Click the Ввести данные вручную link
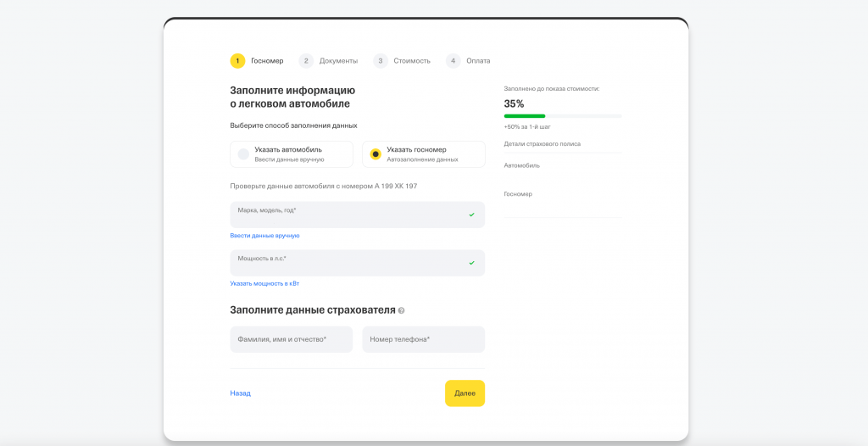868x446 pixels. point(264,236)
